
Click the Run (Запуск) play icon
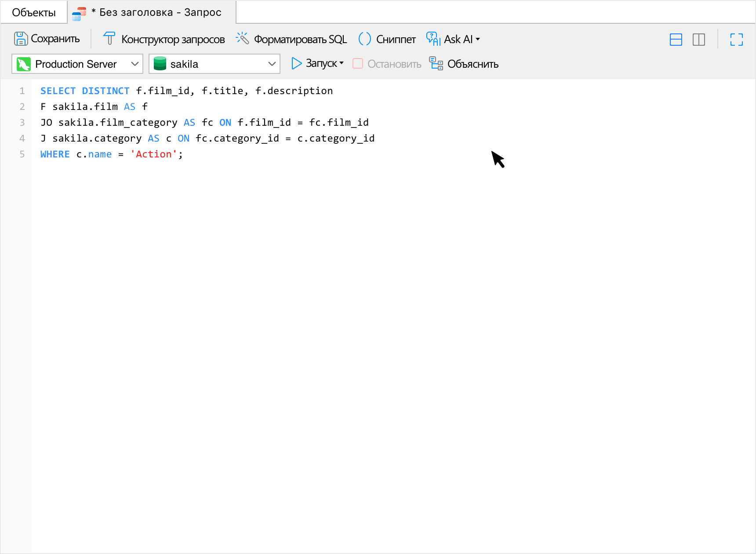[x=297, y=64]
